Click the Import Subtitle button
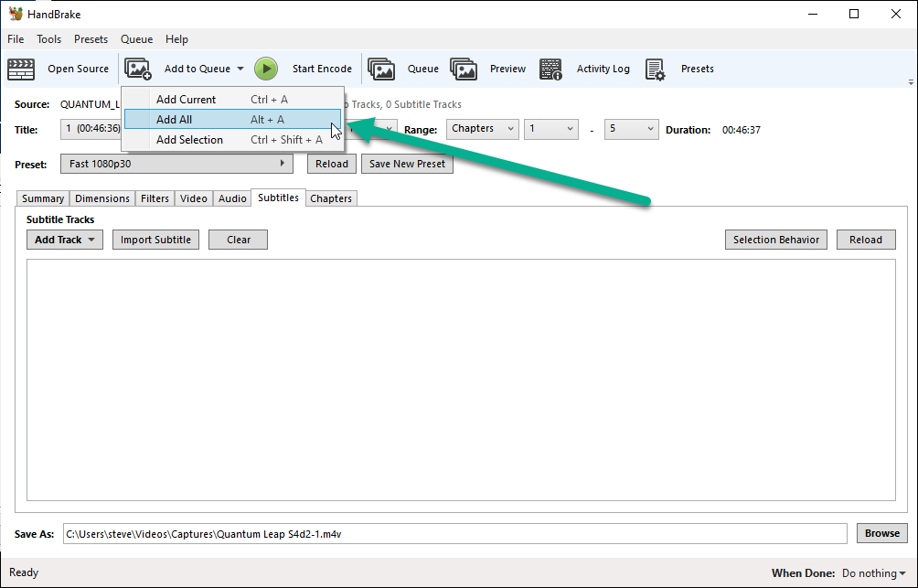This screenshot has height=588, width=918. click(155, 240)
